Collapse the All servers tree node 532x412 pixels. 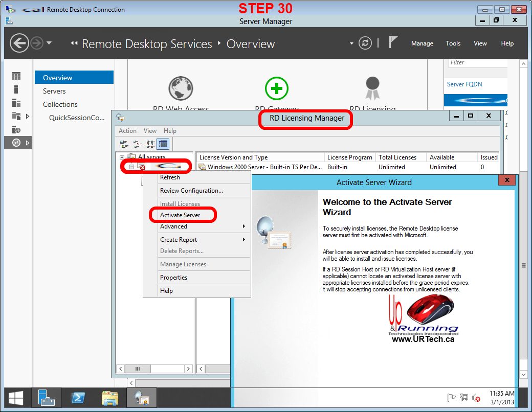pyautogui.click(x=122, y=157)
